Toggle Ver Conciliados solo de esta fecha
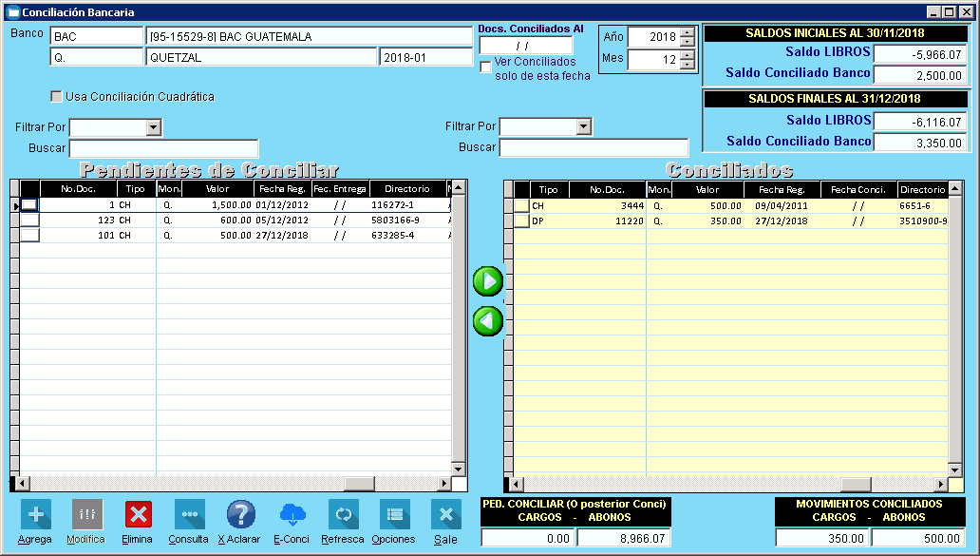 click(486, 67)
